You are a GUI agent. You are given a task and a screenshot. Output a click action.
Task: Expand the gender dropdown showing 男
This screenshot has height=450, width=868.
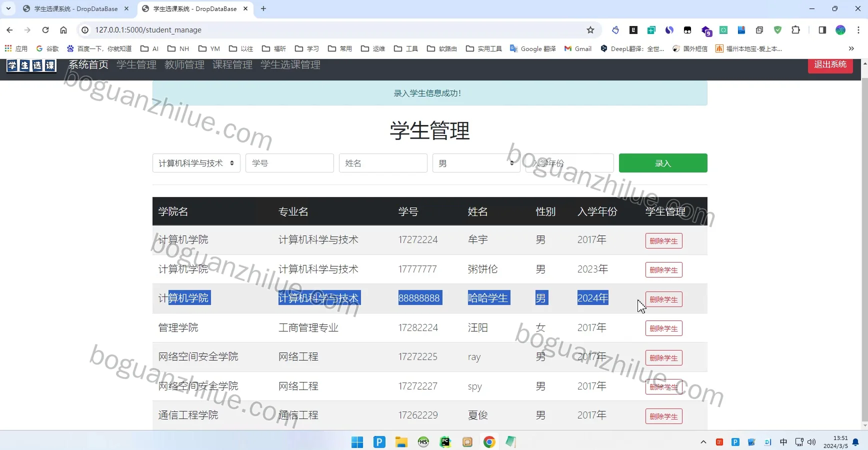(476, 163)
